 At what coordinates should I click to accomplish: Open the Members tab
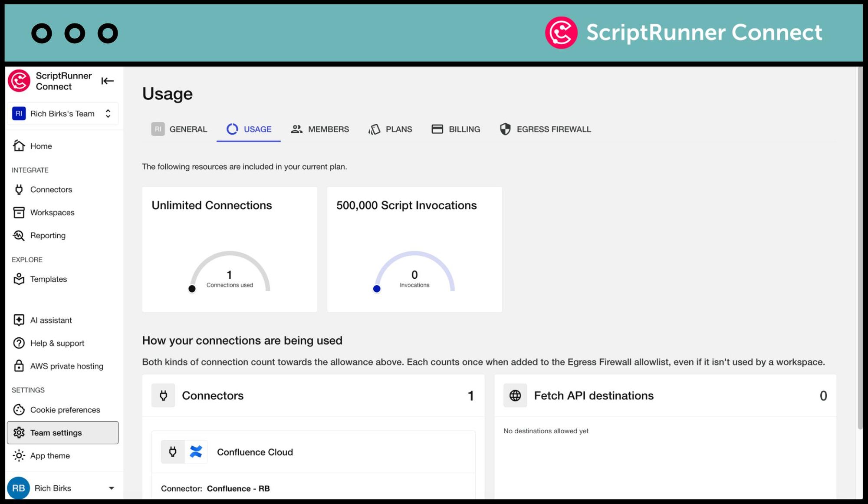tap(320, 129)
